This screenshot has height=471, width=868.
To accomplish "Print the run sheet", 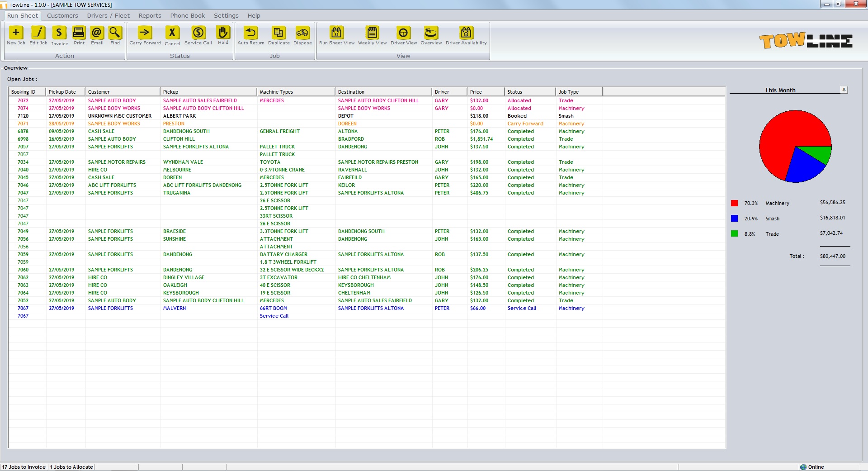I will 79,36.
